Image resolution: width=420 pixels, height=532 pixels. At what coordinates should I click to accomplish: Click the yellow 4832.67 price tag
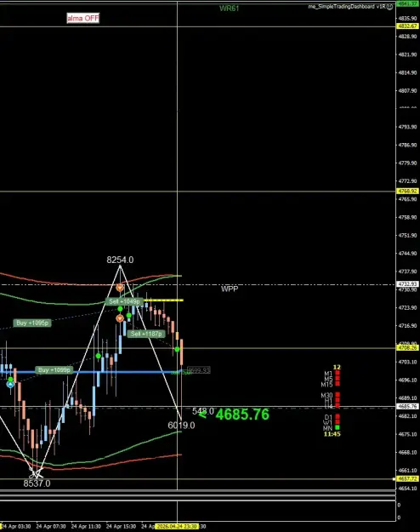(407, 26)
